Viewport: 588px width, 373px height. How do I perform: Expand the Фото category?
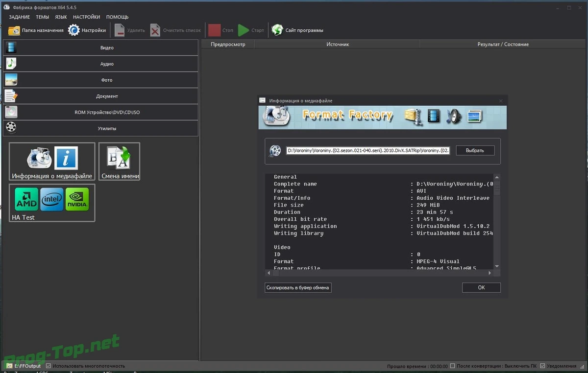[x=100, y=80]
